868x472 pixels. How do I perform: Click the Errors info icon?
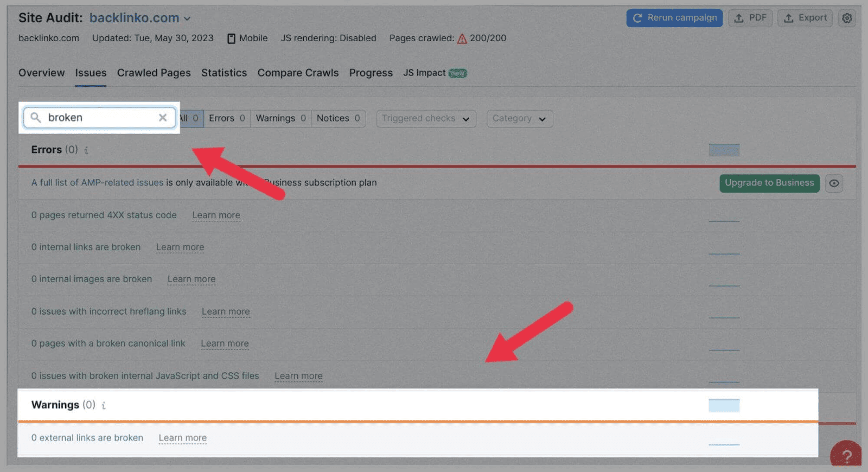point(86,150)
